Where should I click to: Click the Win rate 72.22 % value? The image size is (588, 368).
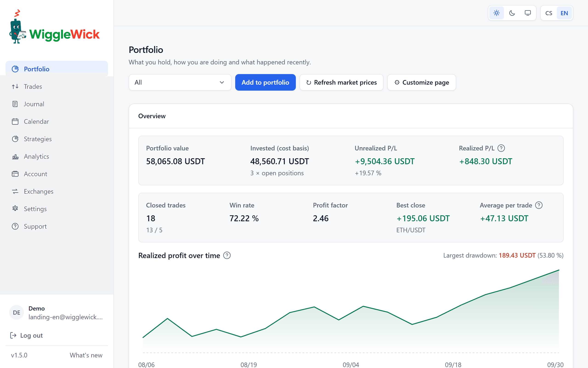pos(244,218)
